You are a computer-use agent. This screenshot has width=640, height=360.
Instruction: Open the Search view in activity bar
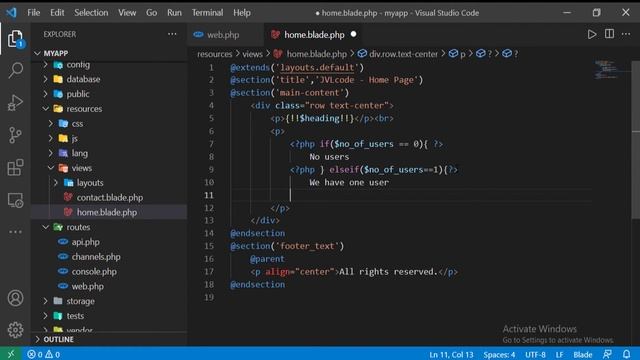pos(16,70)
